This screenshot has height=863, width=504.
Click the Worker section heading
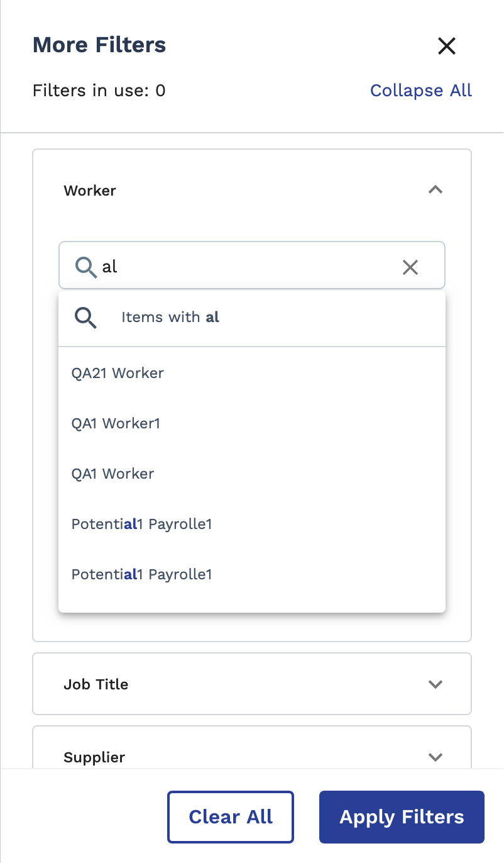(90, 191)
